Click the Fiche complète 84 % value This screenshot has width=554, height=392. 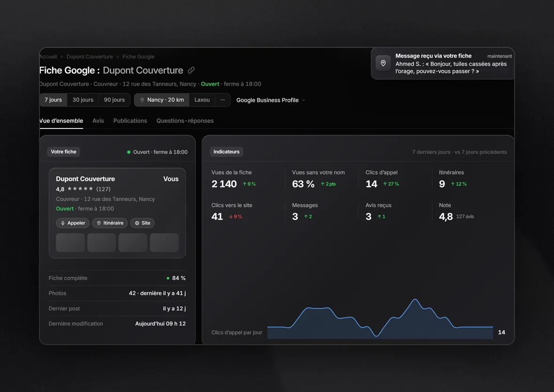coord(179,278)
